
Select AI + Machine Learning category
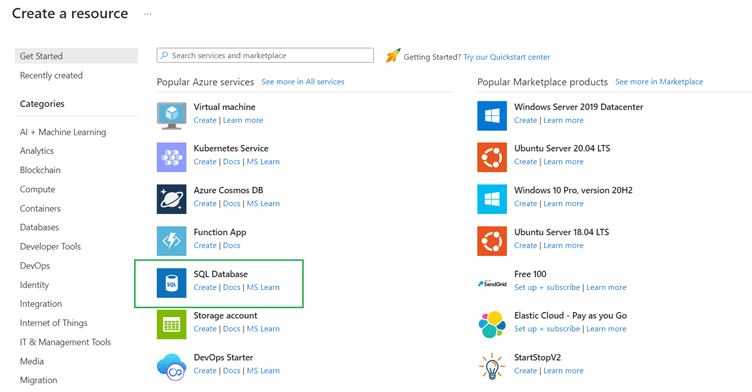pos(63,132)
